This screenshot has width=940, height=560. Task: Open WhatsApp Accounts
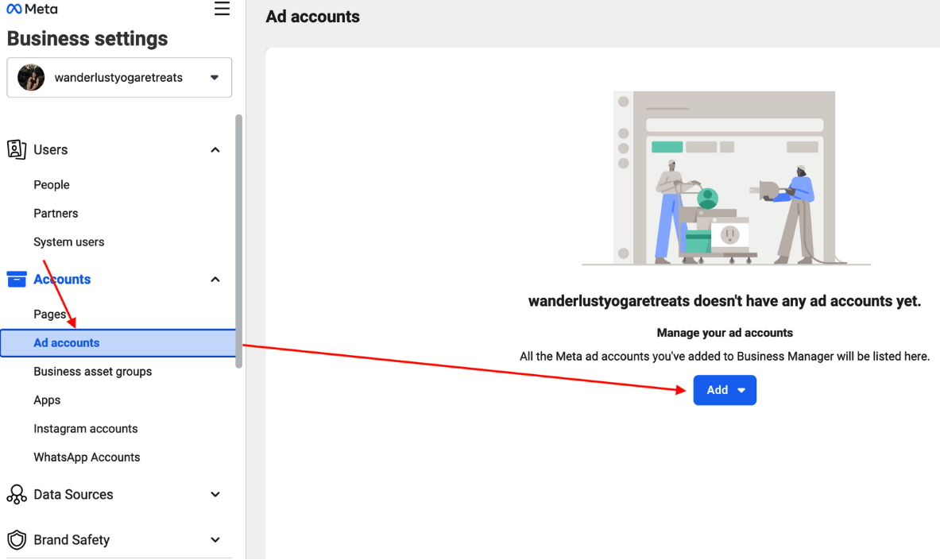coord(87,458)
